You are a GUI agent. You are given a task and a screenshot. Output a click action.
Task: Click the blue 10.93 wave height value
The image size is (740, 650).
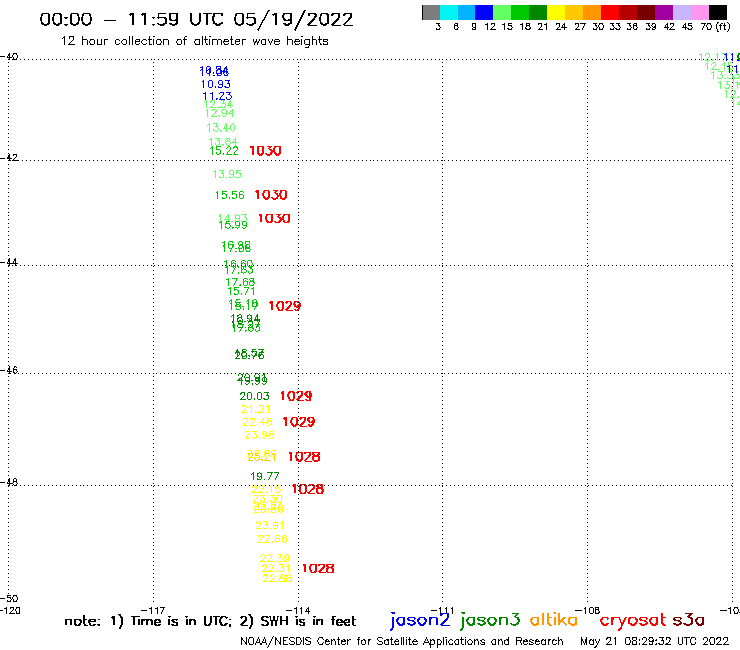216,84
